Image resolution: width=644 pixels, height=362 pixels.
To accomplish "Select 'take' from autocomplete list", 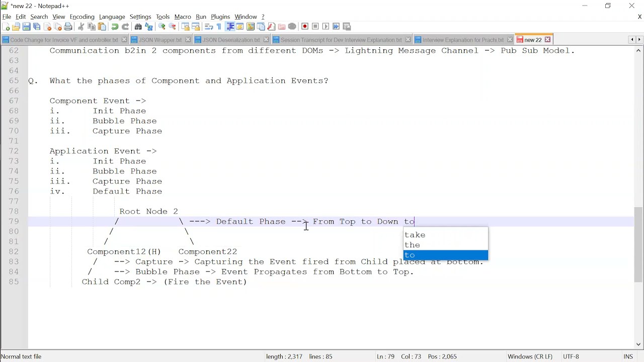I will click(446, 235).
